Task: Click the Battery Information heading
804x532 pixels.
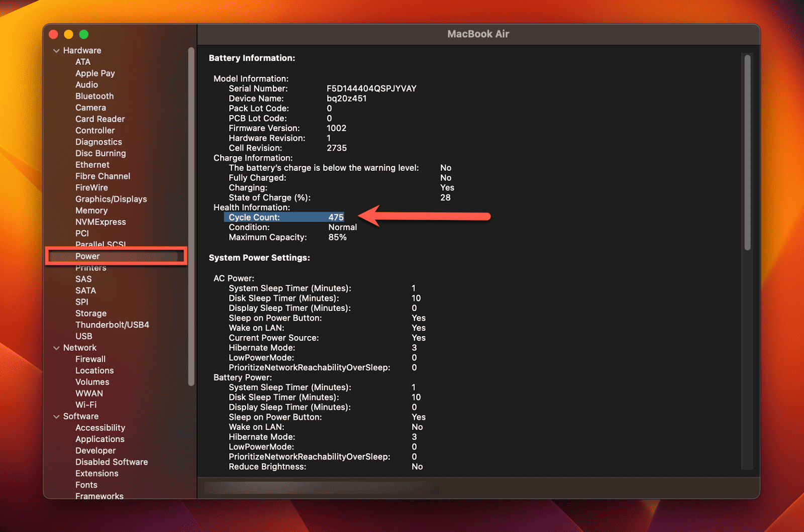Action: point(252,58)
